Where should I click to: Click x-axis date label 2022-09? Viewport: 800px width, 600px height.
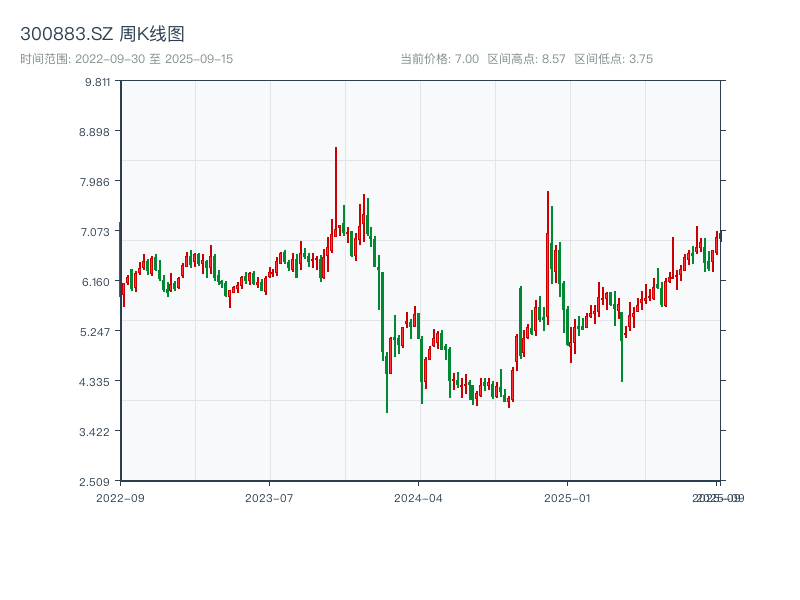(x=120, y=498)
